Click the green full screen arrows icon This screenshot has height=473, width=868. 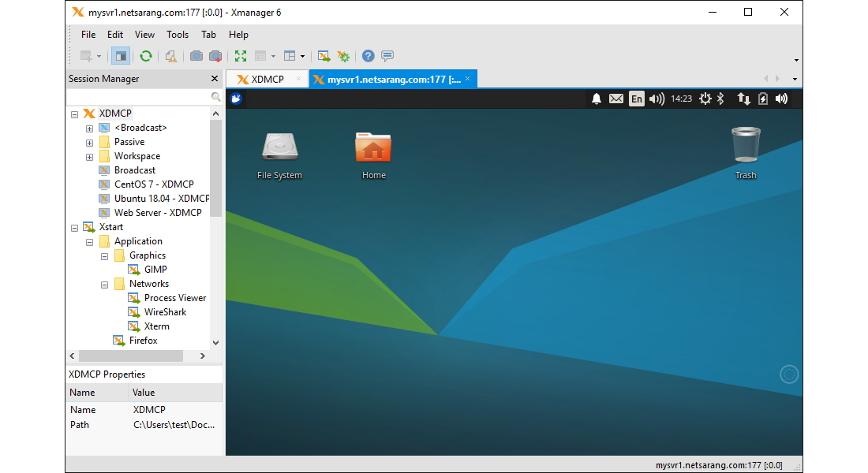click(x=241, y=56)
